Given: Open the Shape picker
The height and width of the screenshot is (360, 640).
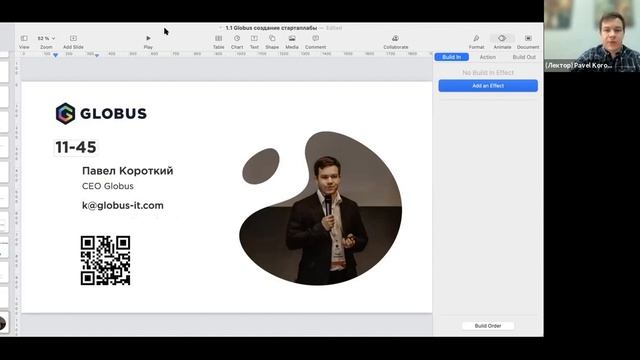Looking at the screenshot, I should point(272,42).
